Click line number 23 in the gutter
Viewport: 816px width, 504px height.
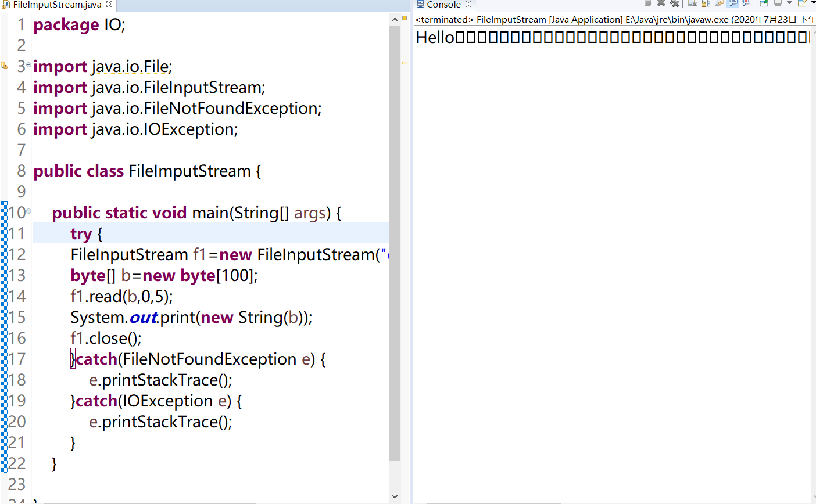[17, 485]
